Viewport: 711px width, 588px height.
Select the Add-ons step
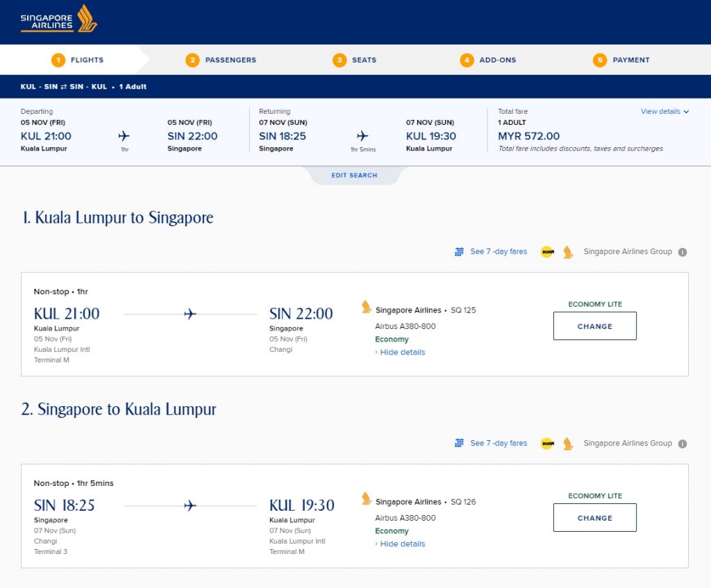(489, 60)
